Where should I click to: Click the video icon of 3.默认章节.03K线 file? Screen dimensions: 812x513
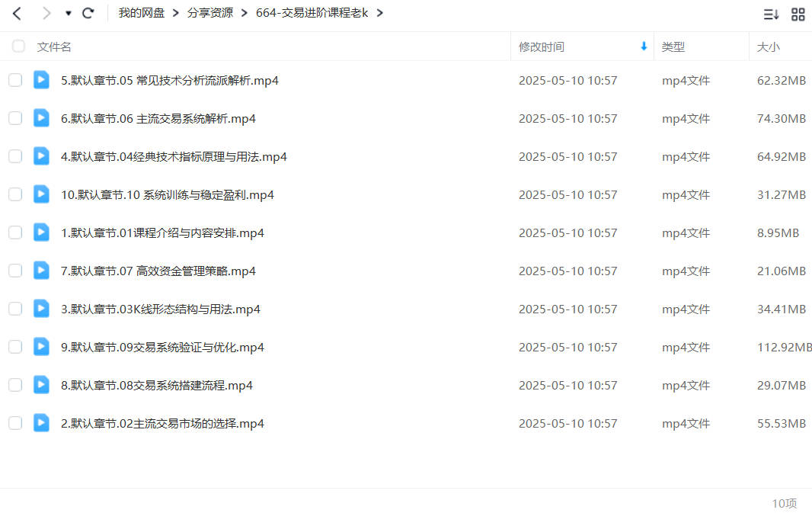(x=41, y=308)
